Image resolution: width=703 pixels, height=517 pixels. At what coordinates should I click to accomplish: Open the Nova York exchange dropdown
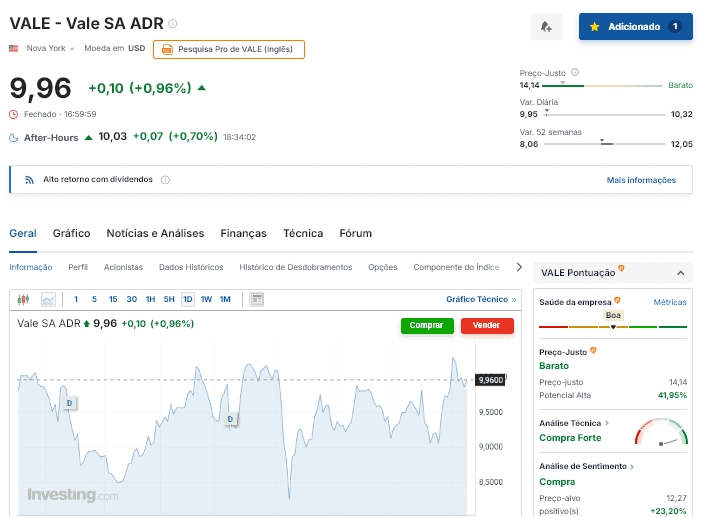click(x=50, y=48)
